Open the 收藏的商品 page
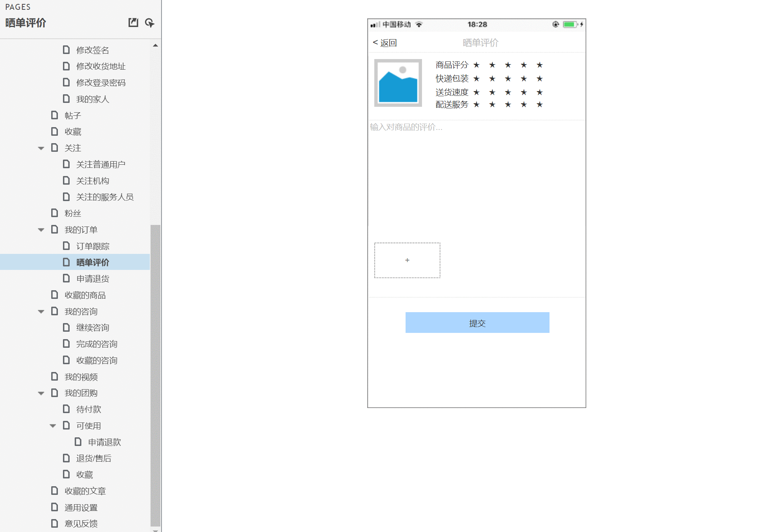This screenshot has width=765, height=532. click(x=85, y=295)
